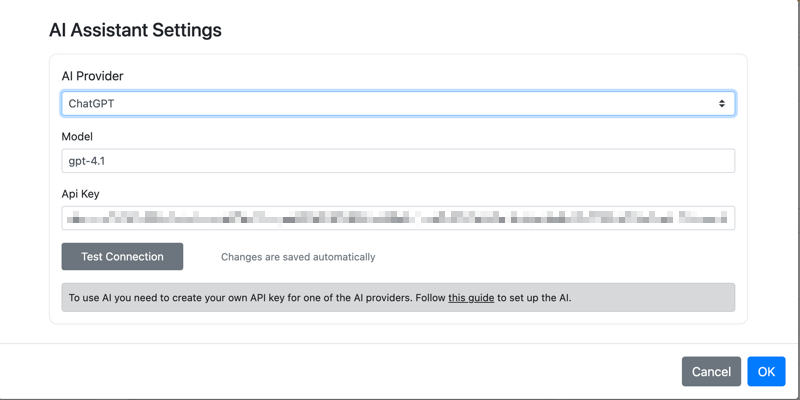
Task: Click blank space right of saved-automatically note
Action: [x=556, y=257]
